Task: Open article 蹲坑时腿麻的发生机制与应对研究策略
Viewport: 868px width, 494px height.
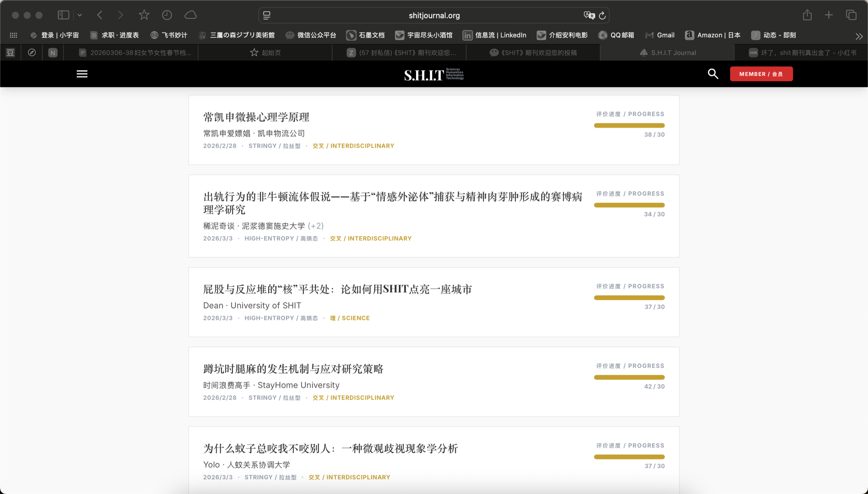Action: pos(293,369)
